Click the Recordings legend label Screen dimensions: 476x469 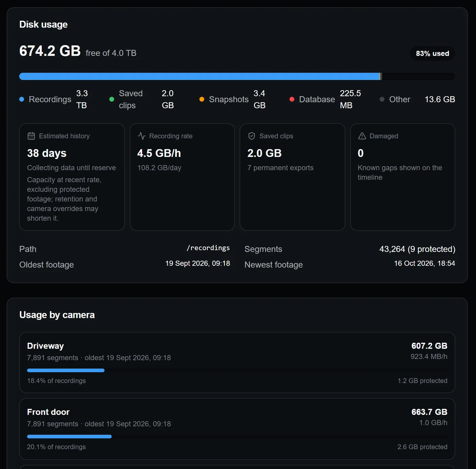coord(50,99)
